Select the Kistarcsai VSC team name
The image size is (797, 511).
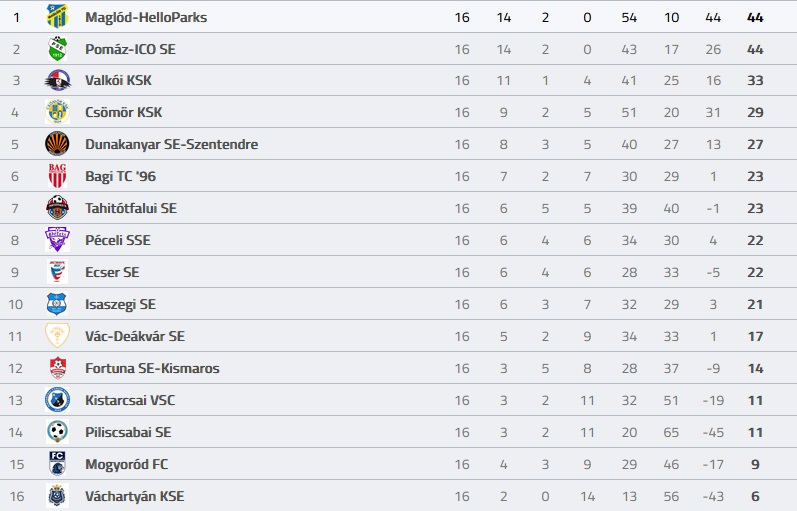coord(130,401)
